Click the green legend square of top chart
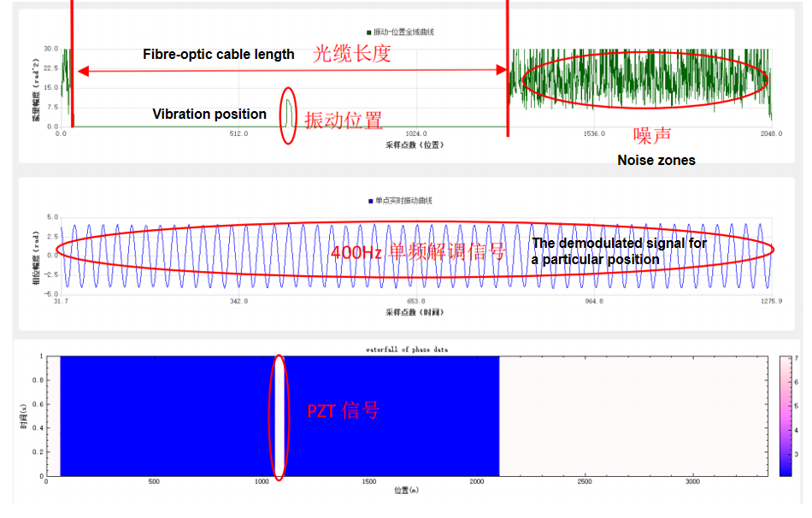Viewport: 812px width, 518px height. pos(368,32)
